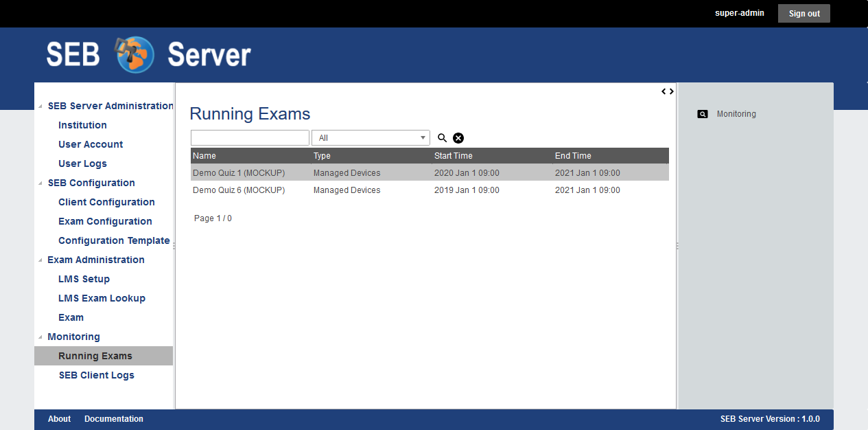Select the Demo Quiz 6 (MOCKUP) row
This screenshot has height=430, width=868.
coord(239,190)
